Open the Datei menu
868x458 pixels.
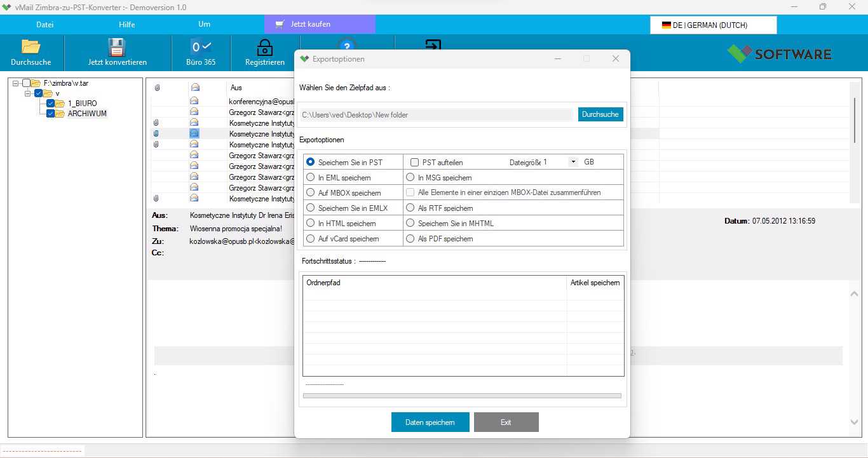click(x=44, y=25)
